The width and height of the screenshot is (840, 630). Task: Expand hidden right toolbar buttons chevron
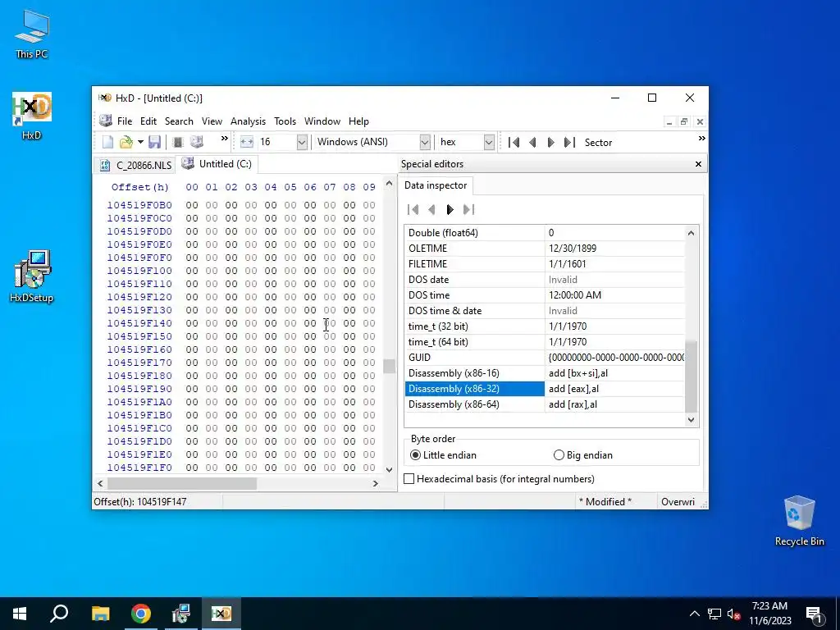pos(701,139)
